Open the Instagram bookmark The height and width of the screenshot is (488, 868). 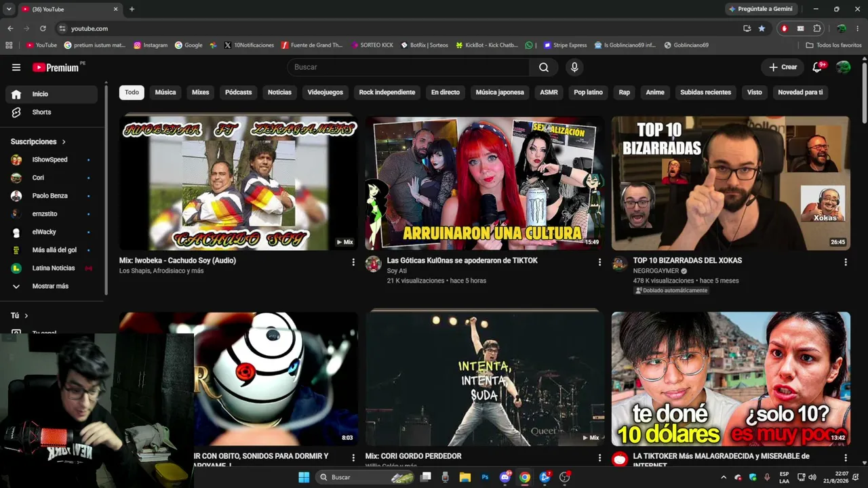coord(150,45)
